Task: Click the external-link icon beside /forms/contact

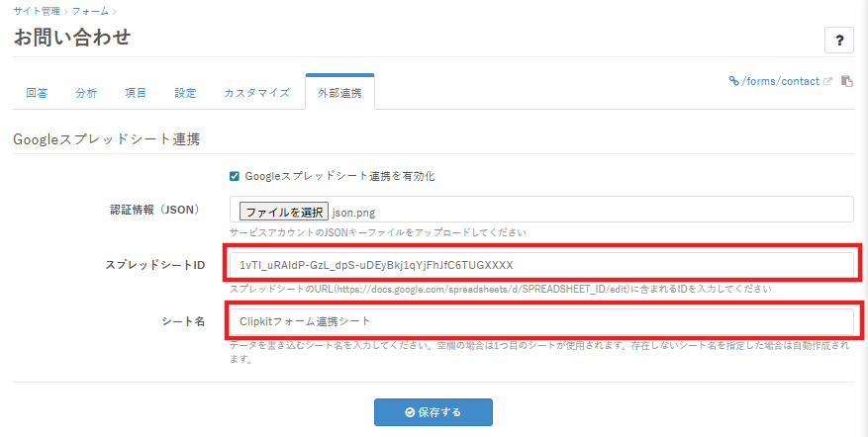Action: point(828,82)
